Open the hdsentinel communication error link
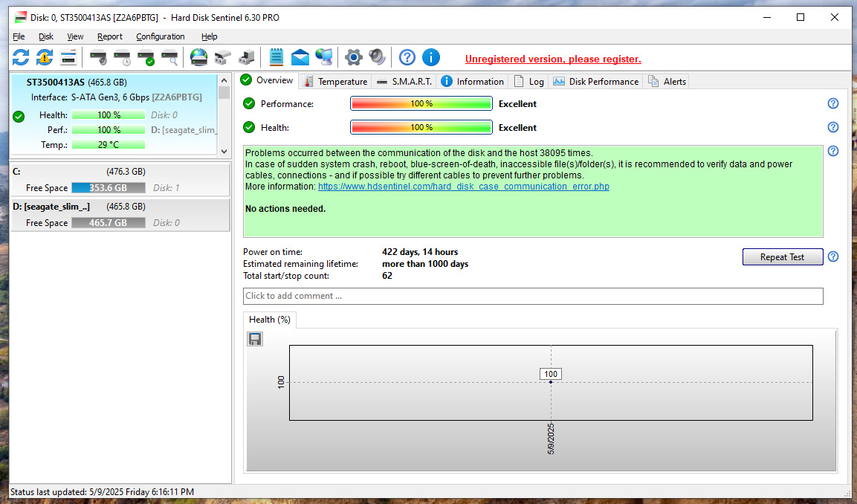The height and width of the screenshot is (504, 857). coord(464,187)
